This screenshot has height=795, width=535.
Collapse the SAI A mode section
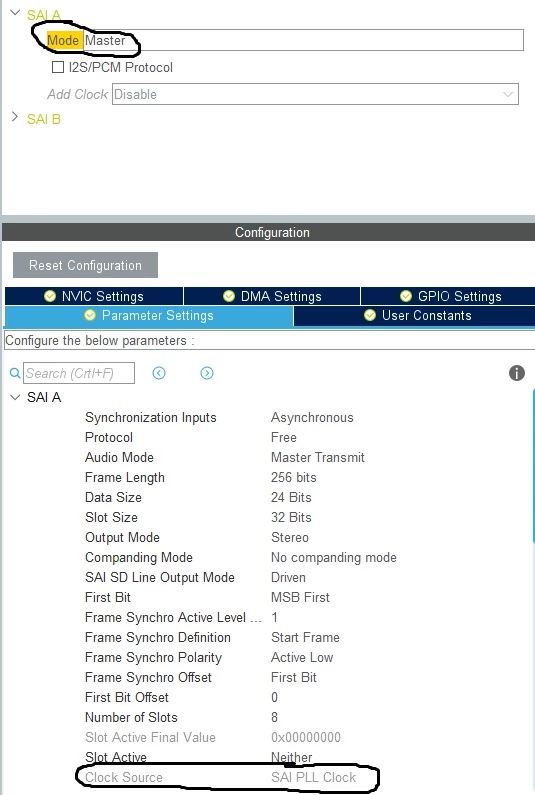15,13
